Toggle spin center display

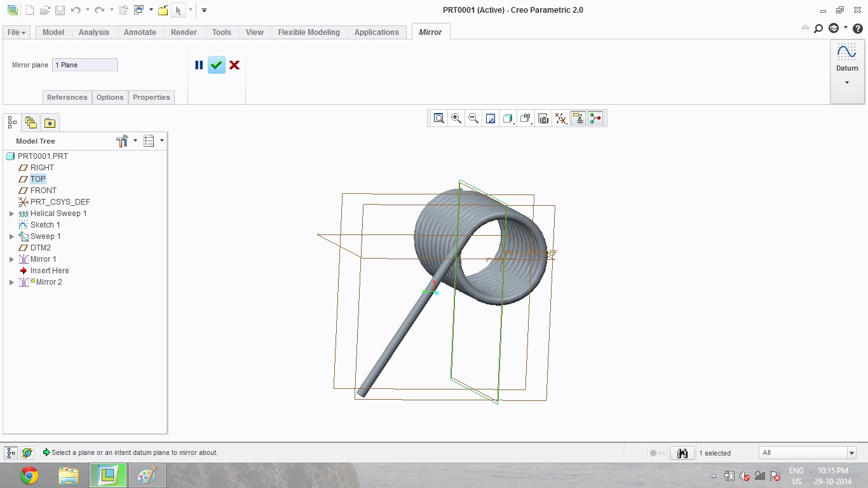[595, 118]
